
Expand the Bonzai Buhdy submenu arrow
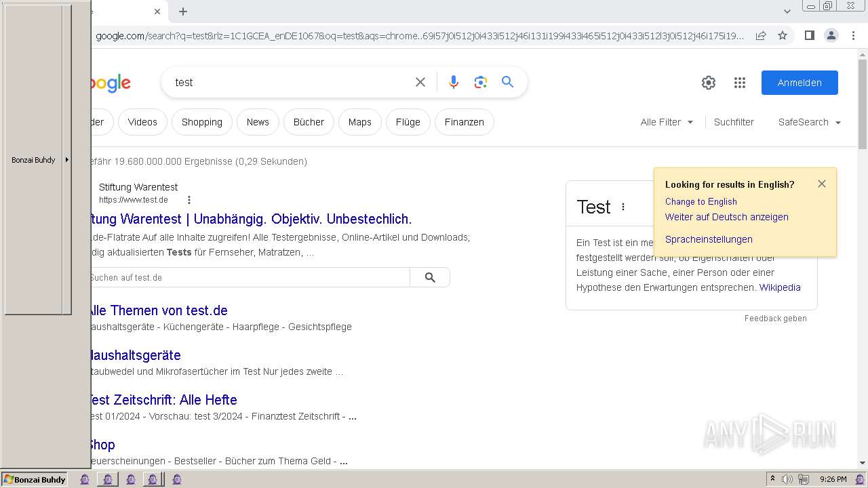pos(66,160)
